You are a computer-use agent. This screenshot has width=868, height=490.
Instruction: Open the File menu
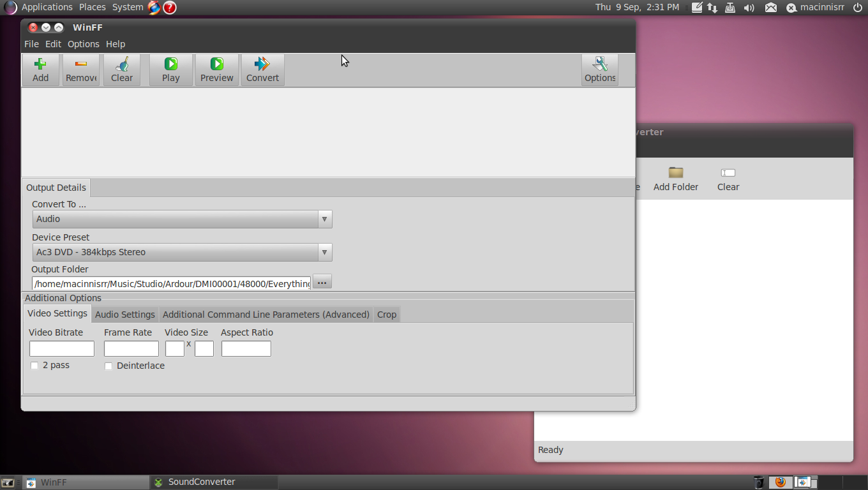pos(31,44)
